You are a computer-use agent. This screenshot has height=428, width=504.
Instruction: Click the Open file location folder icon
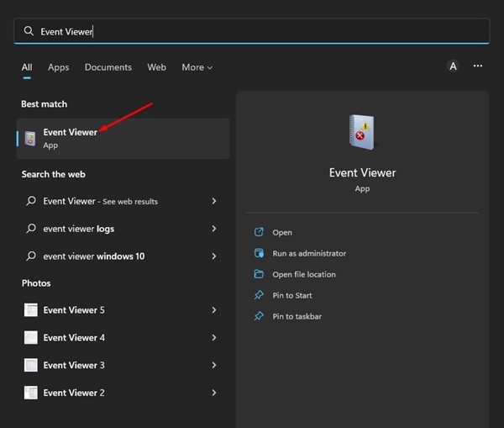(x=259, y=274)
